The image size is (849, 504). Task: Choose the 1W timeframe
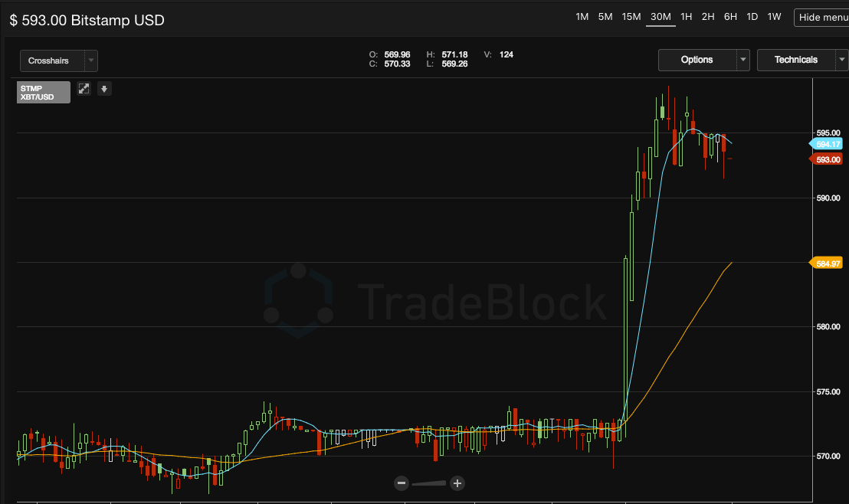[774, 17]
